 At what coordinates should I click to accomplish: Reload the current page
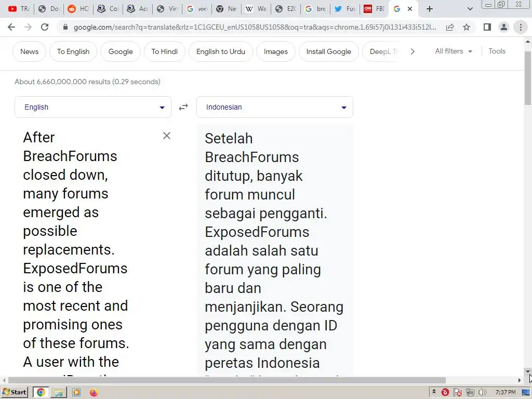click(x=45, y=27)
